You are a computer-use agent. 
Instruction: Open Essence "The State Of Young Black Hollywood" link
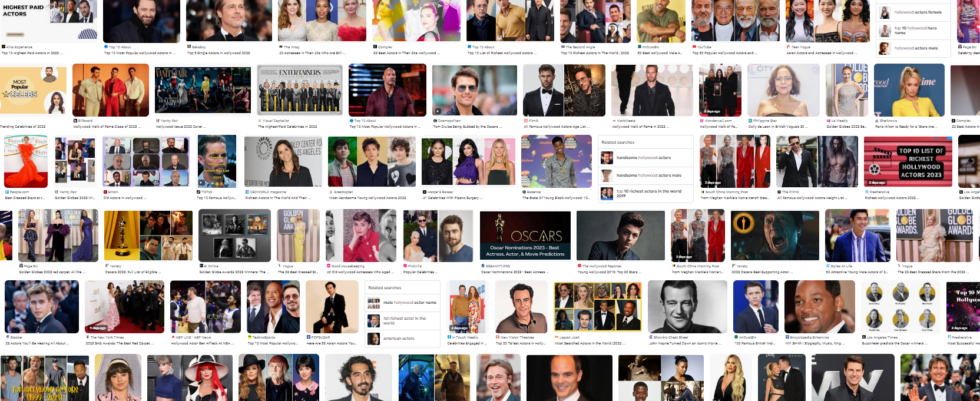[x=556, y=198]
